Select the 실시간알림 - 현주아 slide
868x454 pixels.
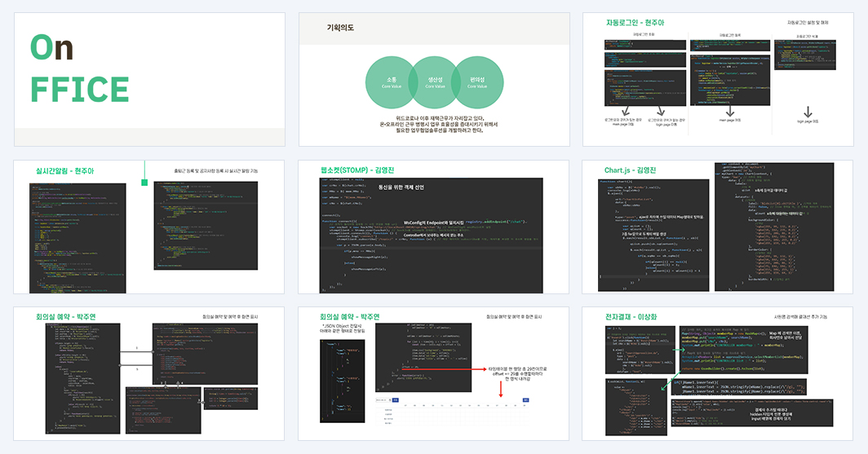pos(149,227)
